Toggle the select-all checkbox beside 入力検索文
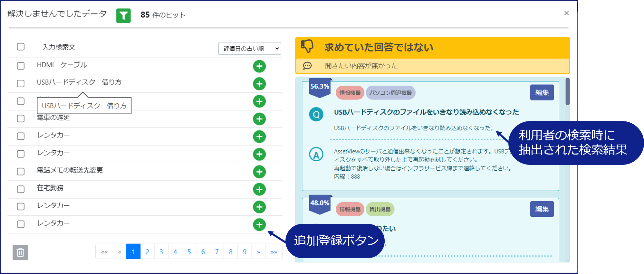 (21, 47)
